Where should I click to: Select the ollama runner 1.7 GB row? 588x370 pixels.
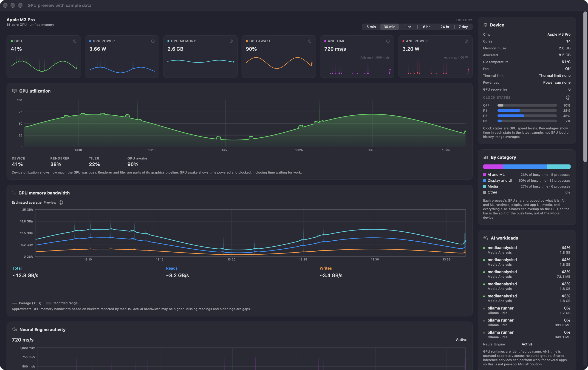click(x=527, y=310)
